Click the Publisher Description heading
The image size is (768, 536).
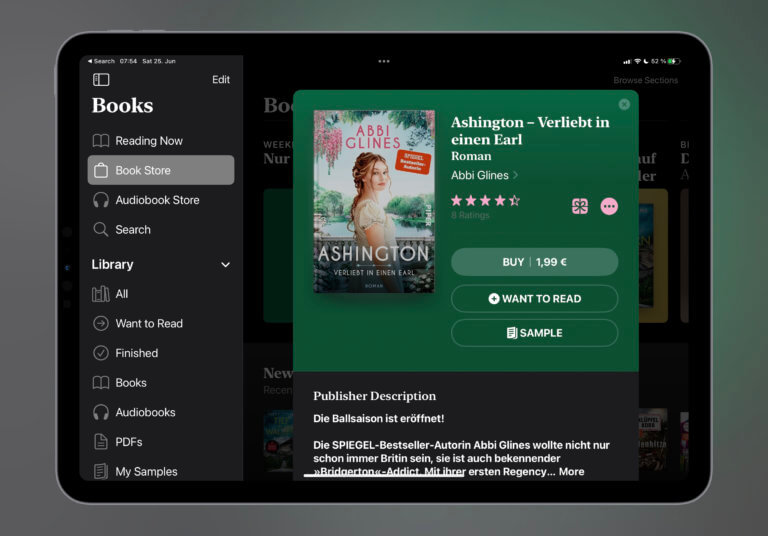click(375, 396)
